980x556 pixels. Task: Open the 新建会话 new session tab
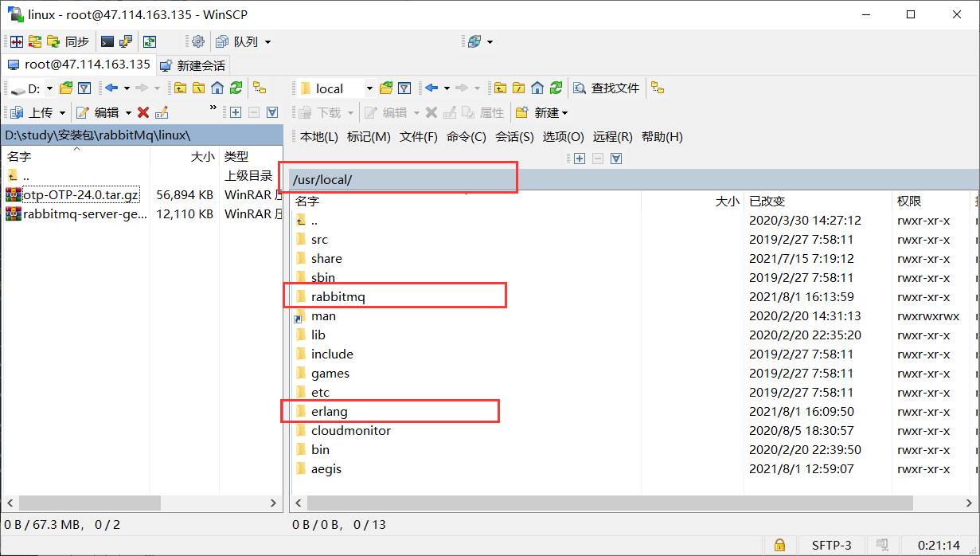tap(193, 65)
